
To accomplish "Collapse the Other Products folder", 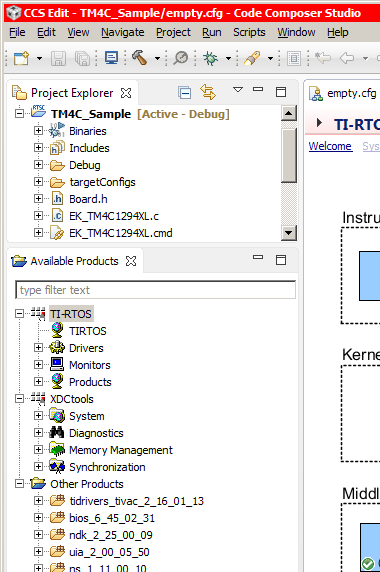I will coord(19,483).
